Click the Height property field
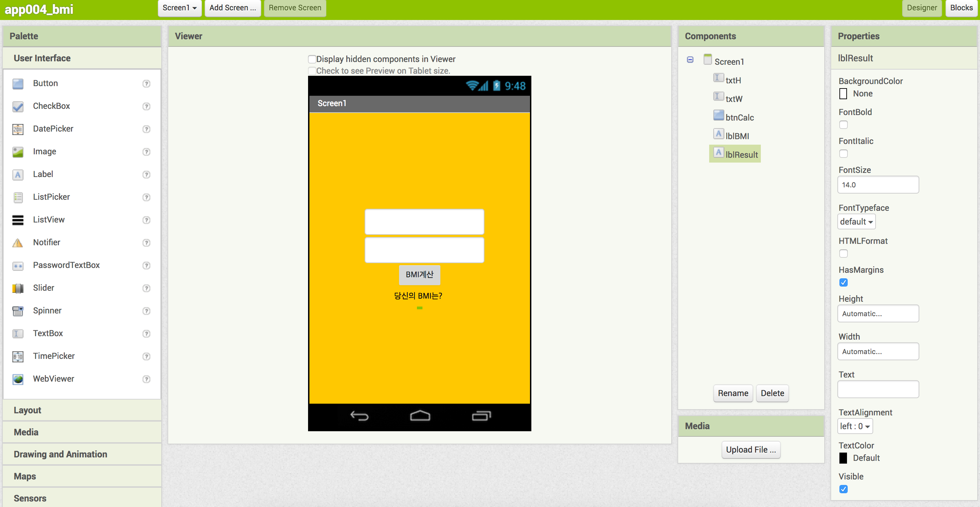The height and width of the screenshot is (507, 980). (878, 314)
